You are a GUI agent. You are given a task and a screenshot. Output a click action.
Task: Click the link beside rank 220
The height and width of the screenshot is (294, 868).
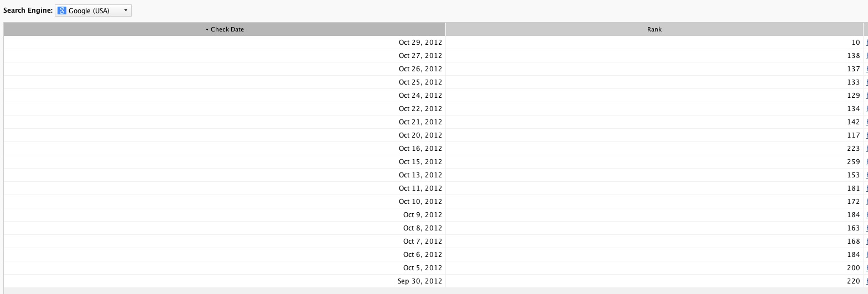coord(866,281)
